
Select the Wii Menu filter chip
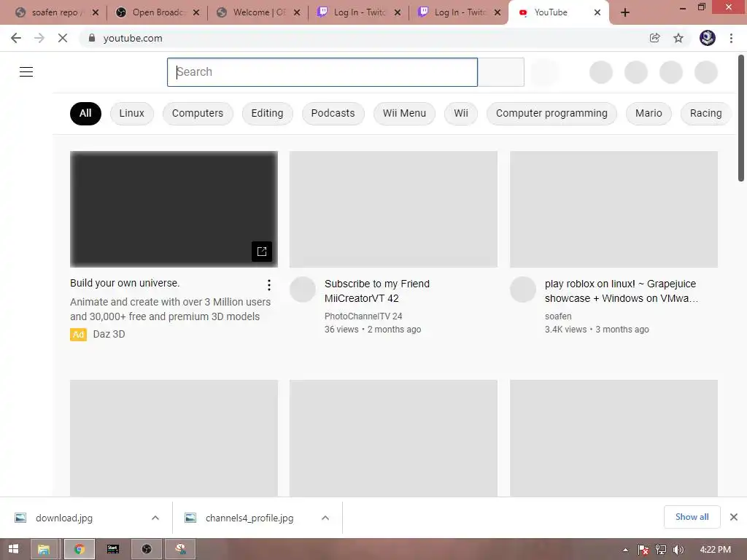404,113
